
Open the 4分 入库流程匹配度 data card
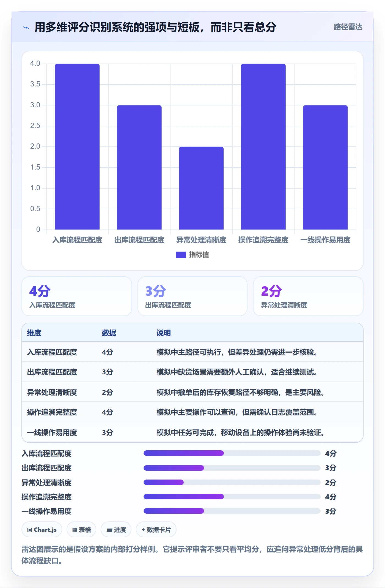77,296
